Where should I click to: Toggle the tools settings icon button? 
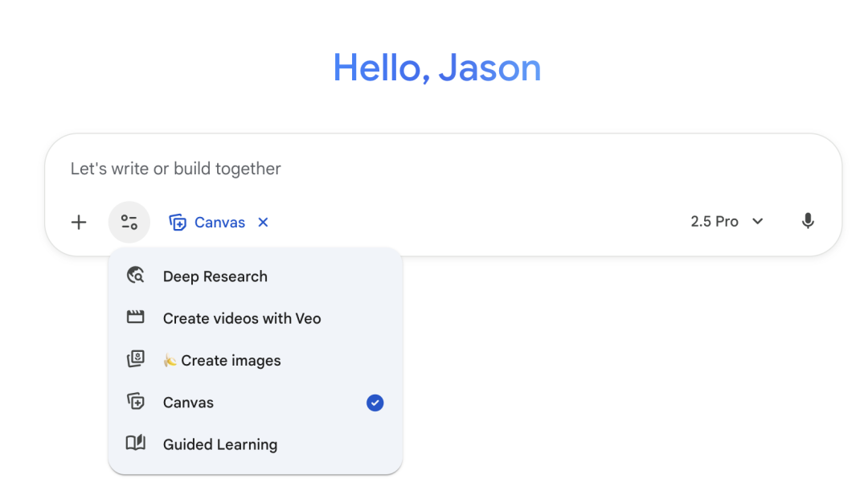click(x=129, y=223)
